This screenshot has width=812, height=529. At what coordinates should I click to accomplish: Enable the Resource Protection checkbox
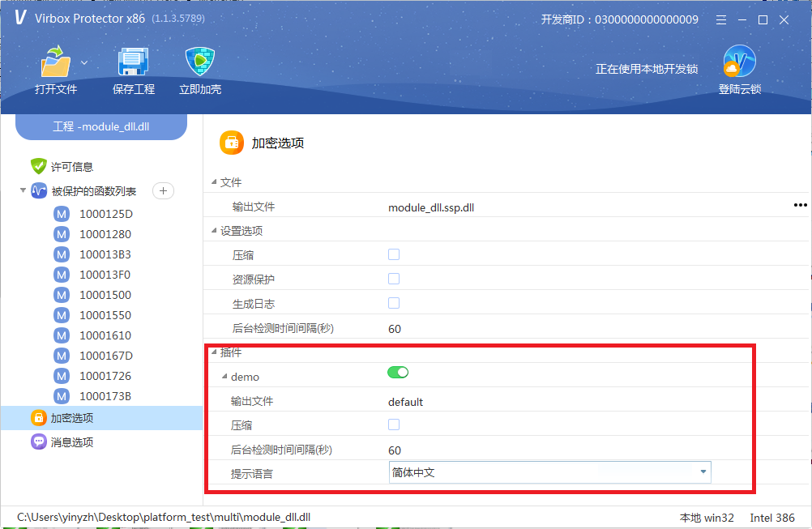coord(394,279)
